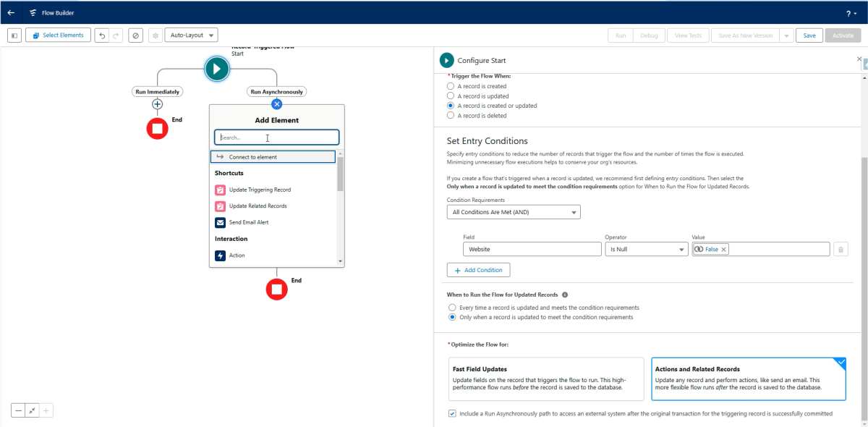Click the Start element play icon on canvas
The height and width of the screenshot is (427, 868).
click(217, 69)
